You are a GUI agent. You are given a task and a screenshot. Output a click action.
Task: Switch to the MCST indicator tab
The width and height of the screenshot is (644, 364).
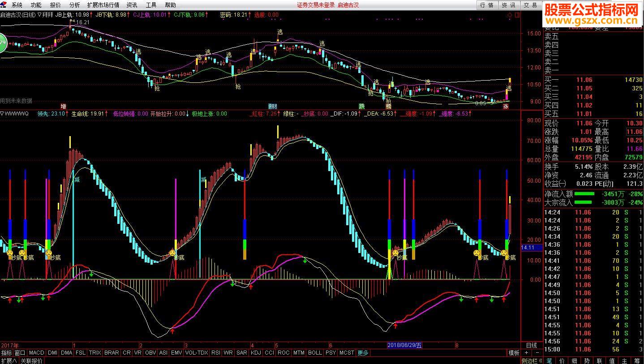347,353
